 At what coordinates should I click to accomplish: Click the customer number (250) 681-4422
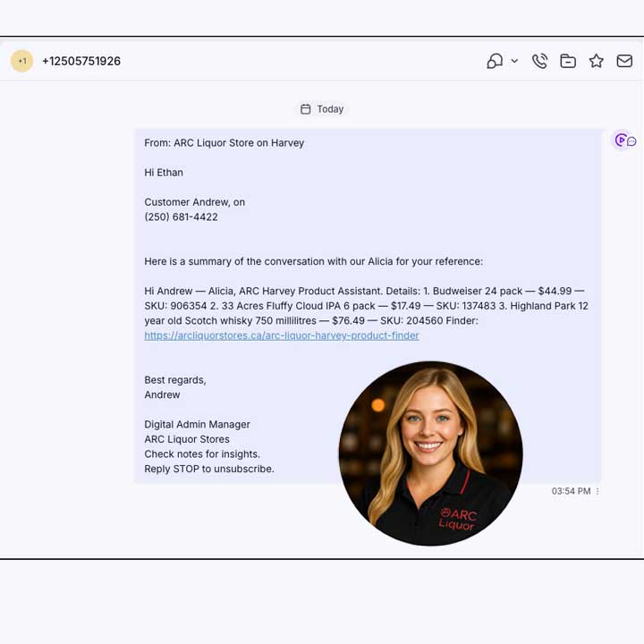coord(181,216)
